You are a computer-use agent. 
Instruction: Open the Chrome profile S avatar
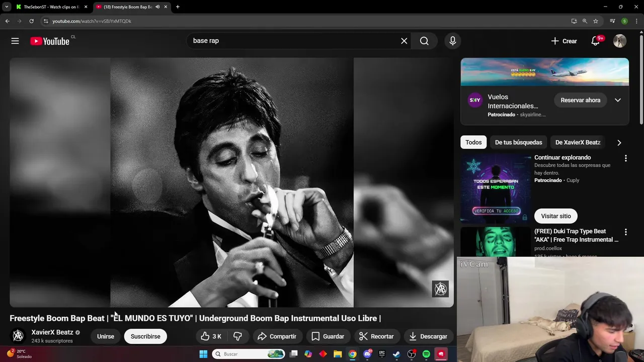624,21
